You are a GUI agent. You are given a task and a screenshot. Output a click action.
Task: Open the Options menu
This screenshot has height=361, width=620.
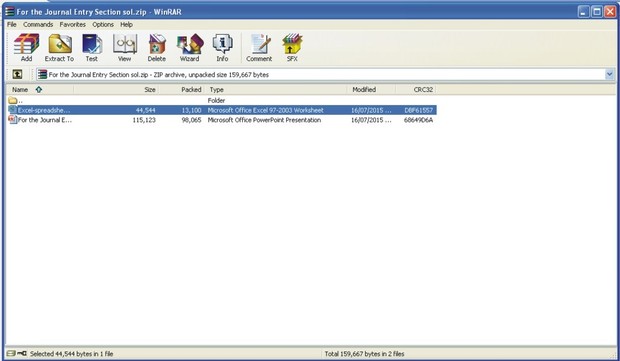point(103,25)
